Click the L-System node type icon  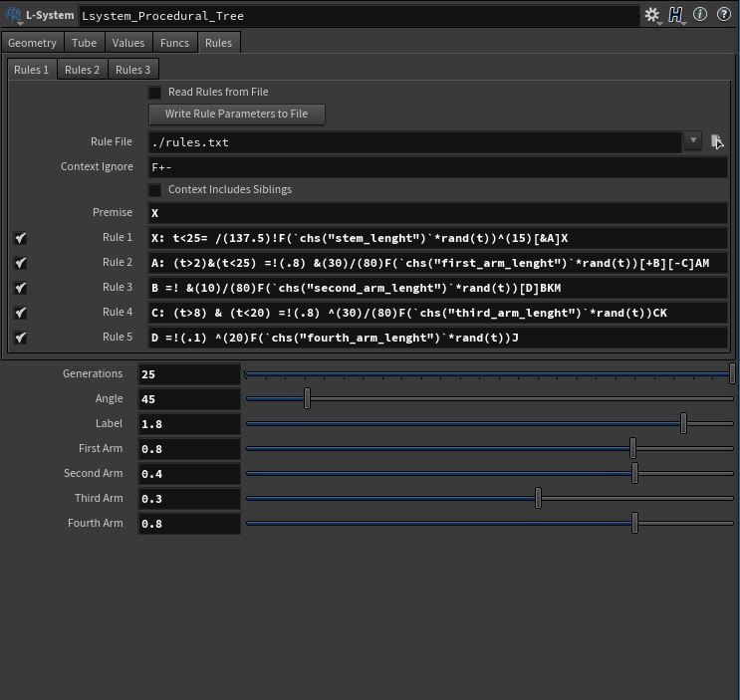pos(12,16)
